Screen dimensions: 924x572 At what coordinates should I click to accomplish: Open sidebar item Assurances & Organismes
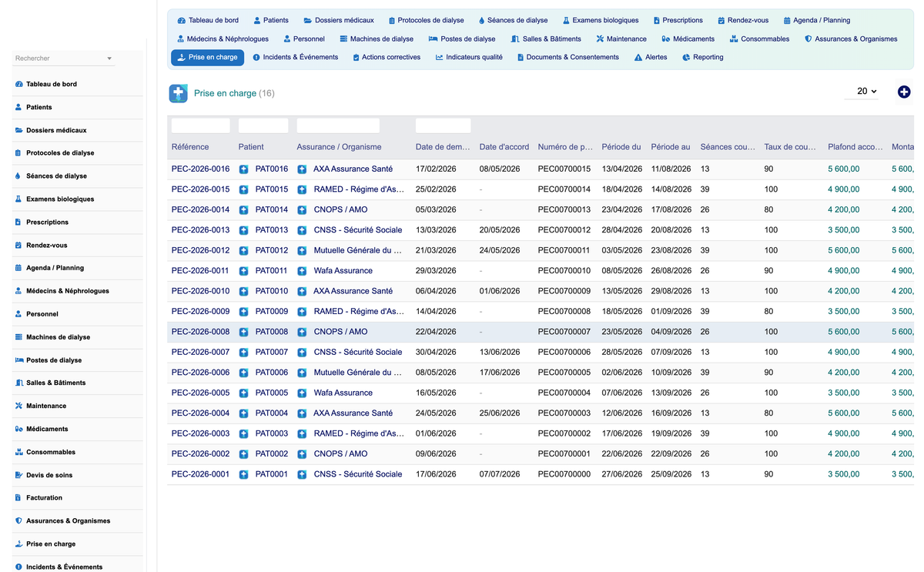pos(68,521)
